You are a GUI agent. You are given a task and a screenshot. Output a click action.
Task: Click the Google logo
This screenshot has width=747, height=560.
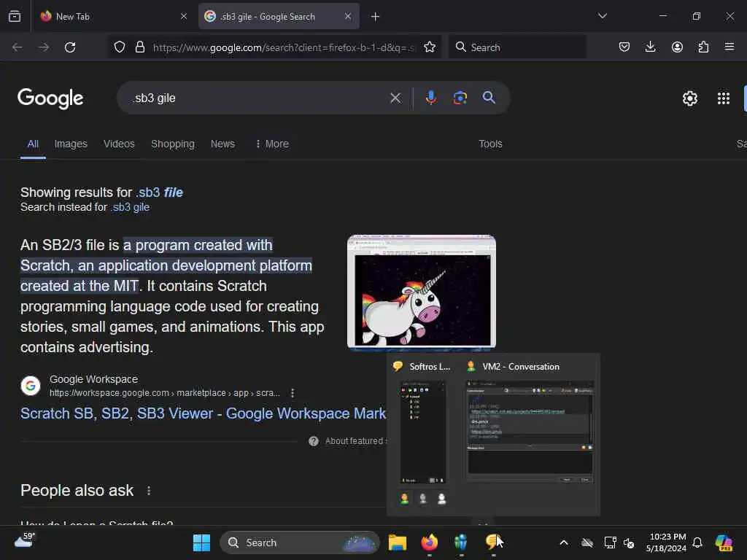pos(50,98)
